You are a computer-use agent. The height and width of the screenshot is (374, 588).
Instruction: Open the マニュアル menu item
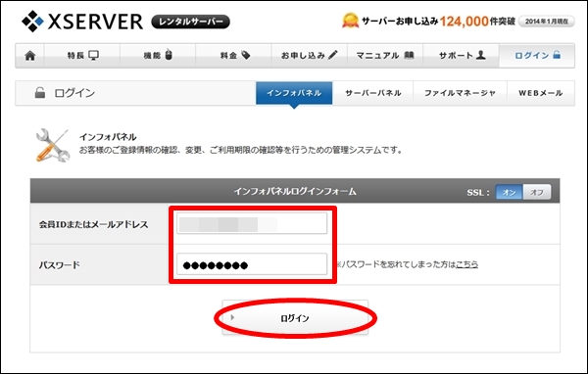tap(385, 56)
